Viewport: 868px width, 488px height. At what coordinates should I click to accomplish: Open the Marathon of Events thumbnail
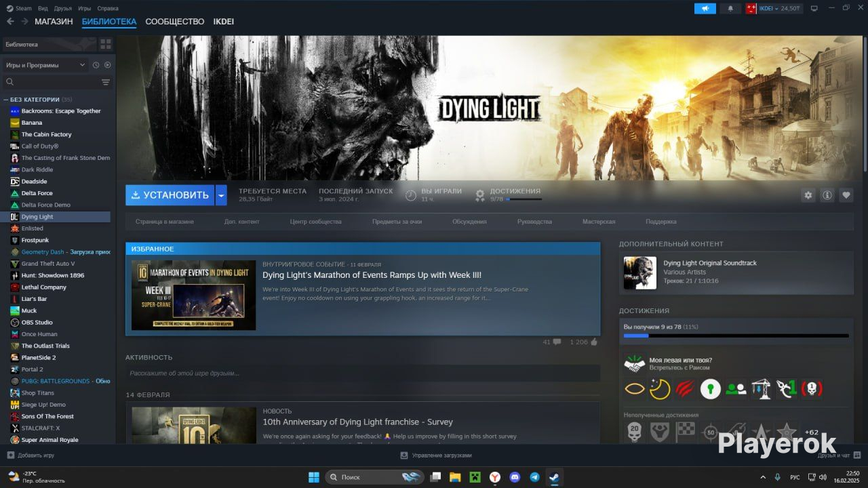point(194,296)
